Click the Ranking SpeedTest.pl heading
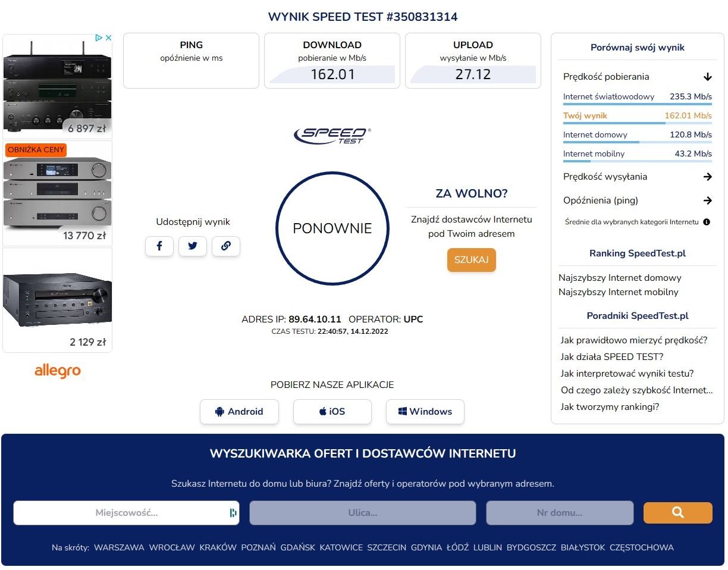This screenshot has height=570, width=728. pyautogui.click(x=638, y=253)
